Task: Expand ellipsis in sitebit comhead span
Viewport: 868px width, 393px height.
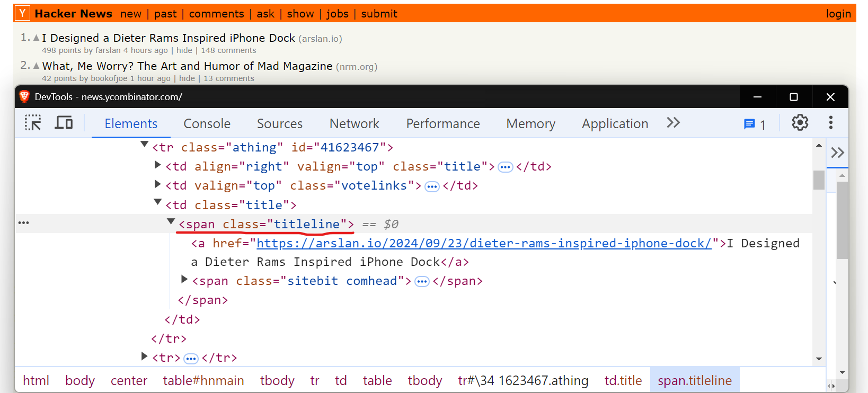Action: point(422,282)
